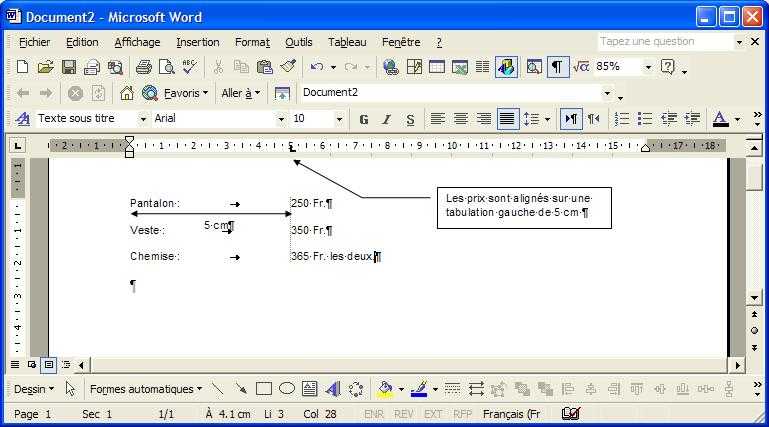Open the Edition menu

coord(82,42)
